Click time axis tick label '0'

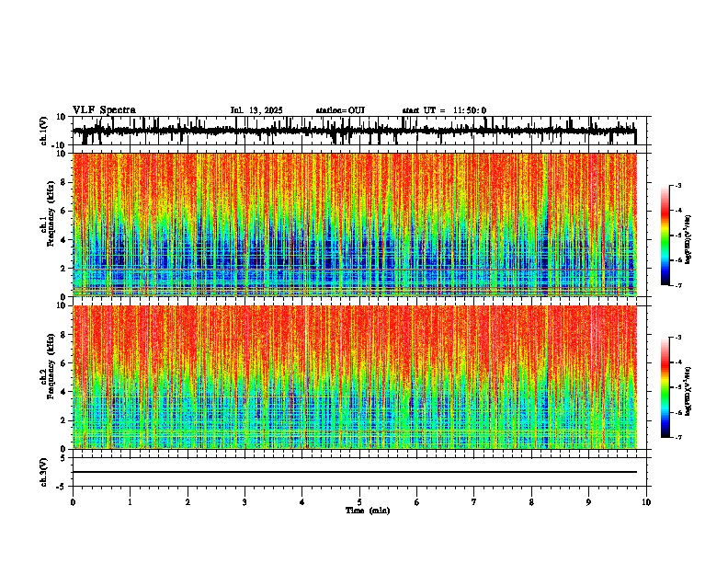tap(73, 502)
